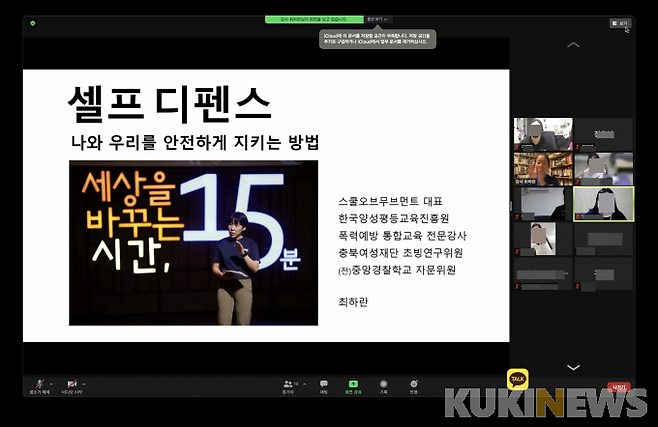658x427 pixels.
Task: Show previous participants with the up chevron
Action: (573, 44)
